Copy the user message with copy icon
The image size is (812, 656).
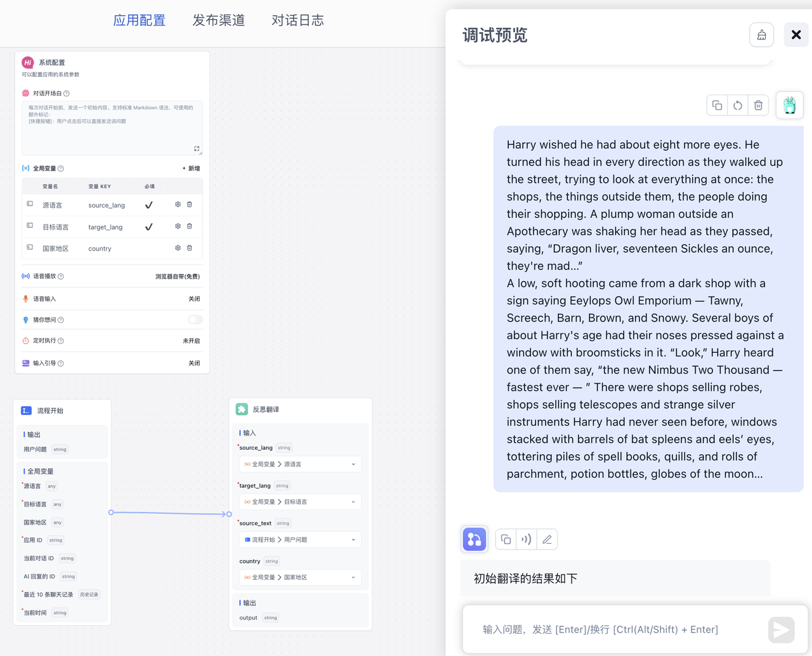click(717, 105)
